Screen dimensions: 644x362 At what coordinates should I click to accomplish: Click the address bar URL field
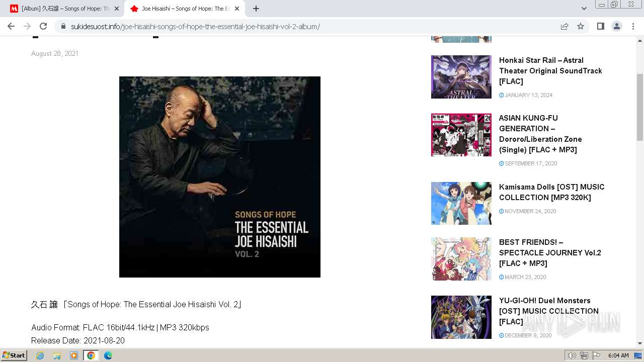(x=312, y=27)
